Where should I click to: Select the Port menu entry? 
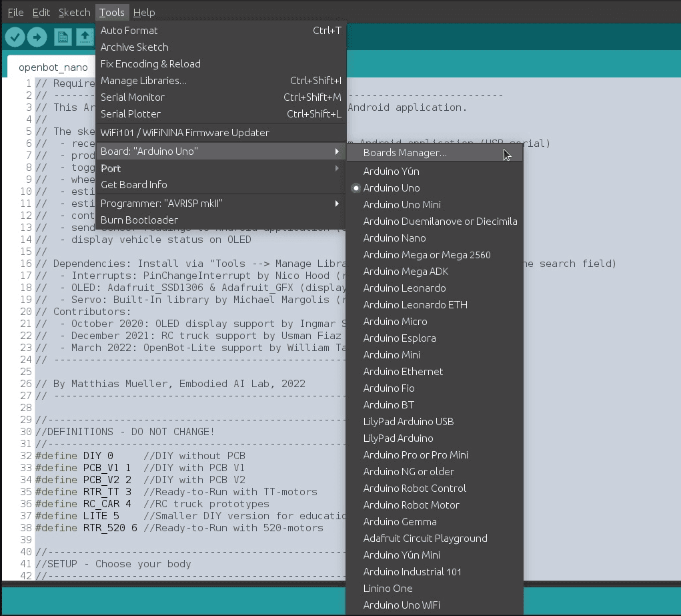(221, 168)
